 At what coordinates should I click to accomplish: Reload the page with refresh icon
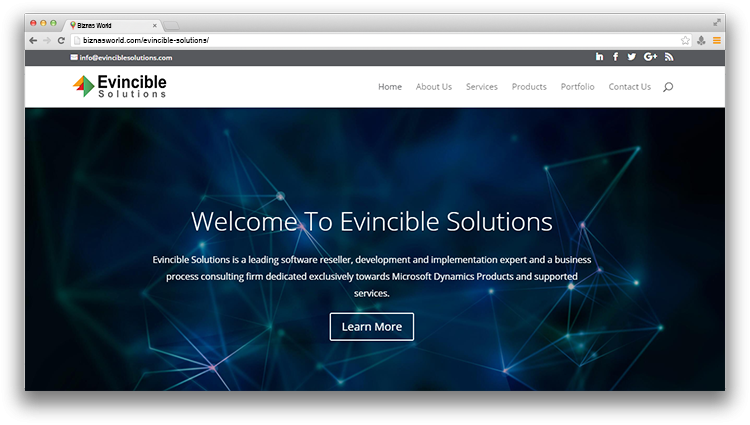coord(61,40)
